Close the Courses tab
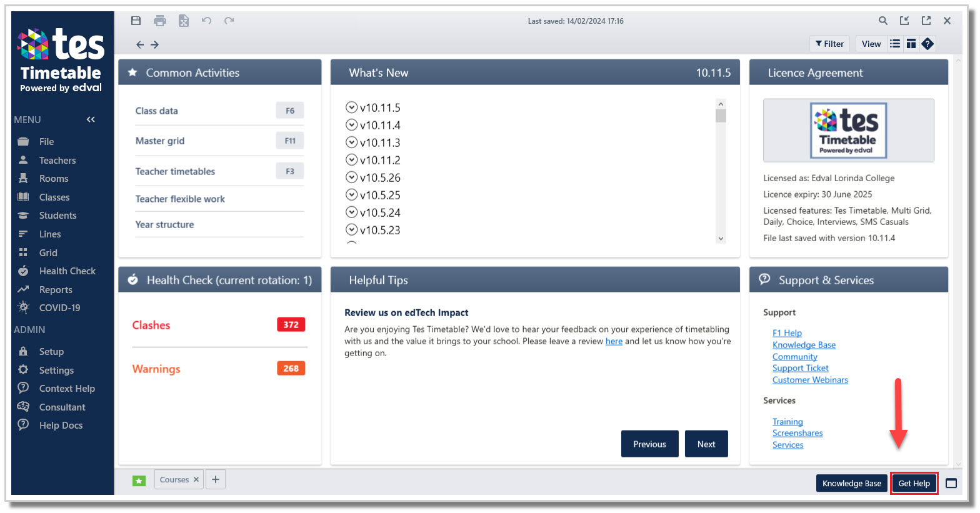 coord(196,480)
